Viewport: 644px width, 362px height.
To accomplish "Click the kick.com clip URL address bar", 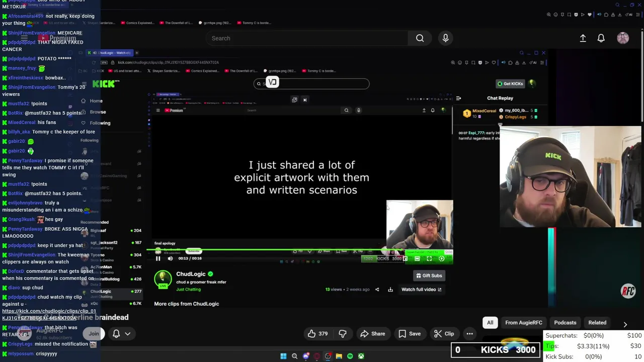I will click(x=169, y=62).
